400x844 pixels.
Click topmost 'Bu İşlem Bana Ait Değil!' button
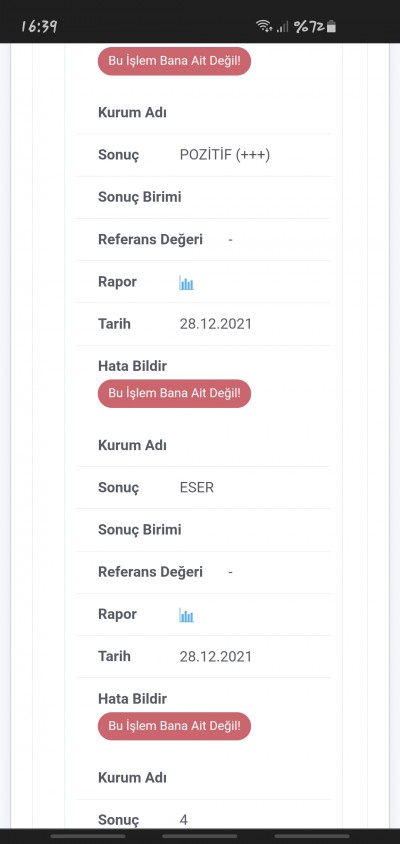coord(174,61)
